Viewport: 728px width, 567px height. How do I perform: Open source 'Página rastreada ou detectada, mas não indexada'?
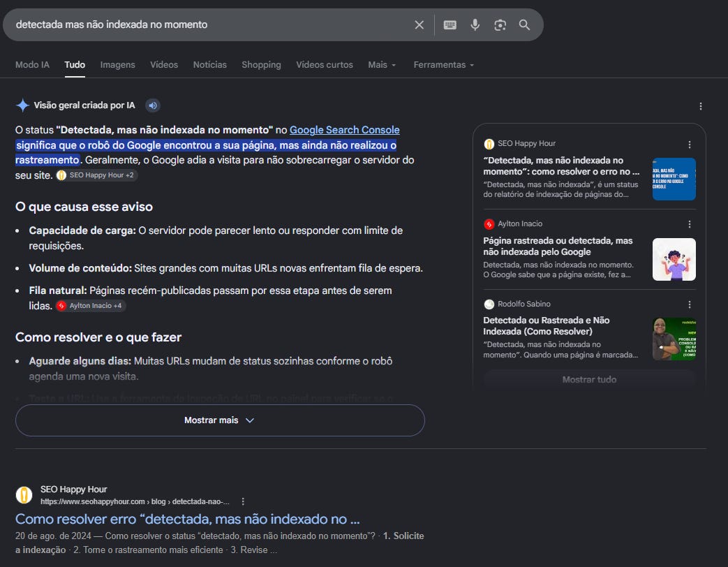(558, 246)
